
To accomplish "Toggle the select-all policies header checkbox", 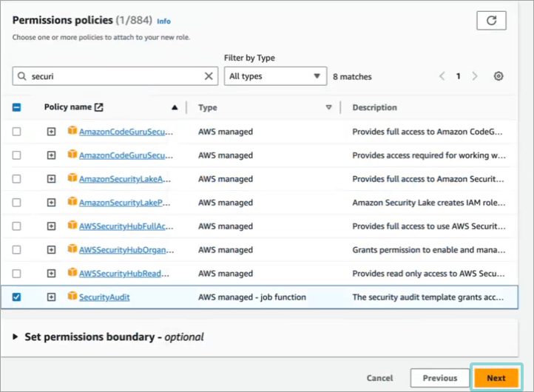I will click(16, 107).
